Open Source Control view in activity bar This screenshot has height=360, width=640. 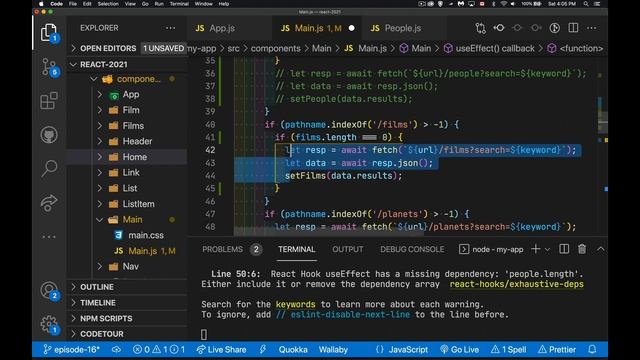pyautogui.click(x=49, y=67)
